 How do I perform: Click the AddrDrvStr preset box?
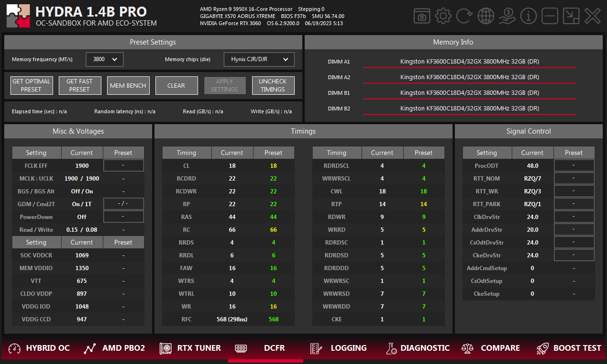point(574,229)
